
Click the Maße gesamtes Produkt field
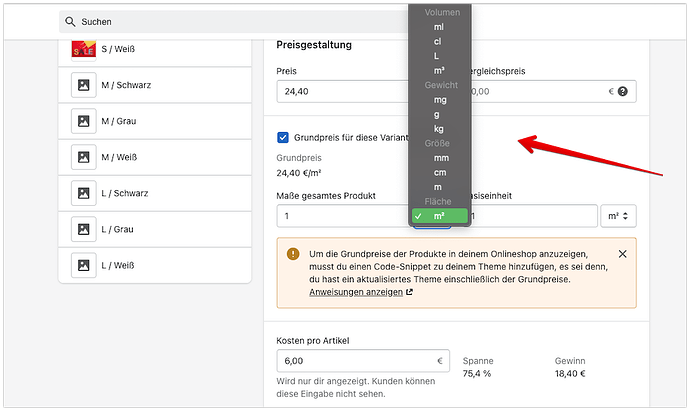[x=345, y=216]
